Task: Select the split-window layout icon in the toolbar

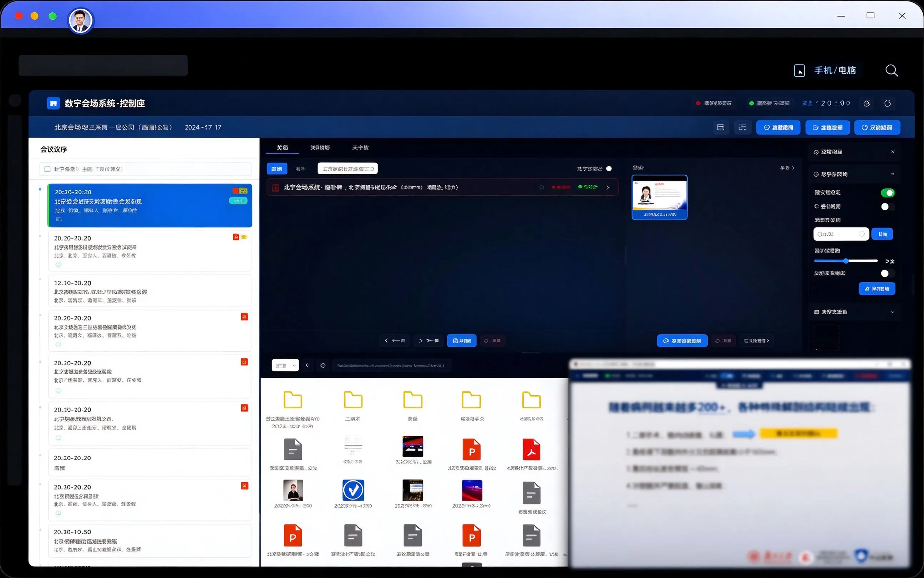Action: (x=742, y=127)
